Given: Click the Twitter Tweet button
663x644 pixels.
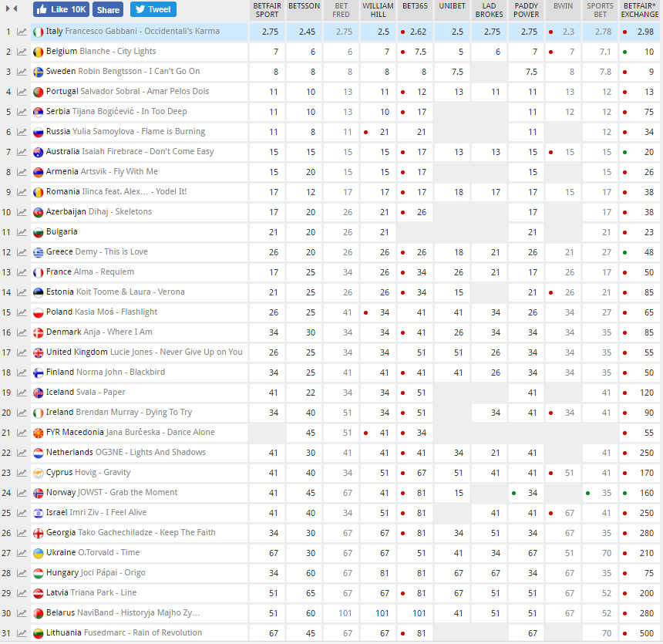Looking at the screenshot, I should click(x=153, y=9).
